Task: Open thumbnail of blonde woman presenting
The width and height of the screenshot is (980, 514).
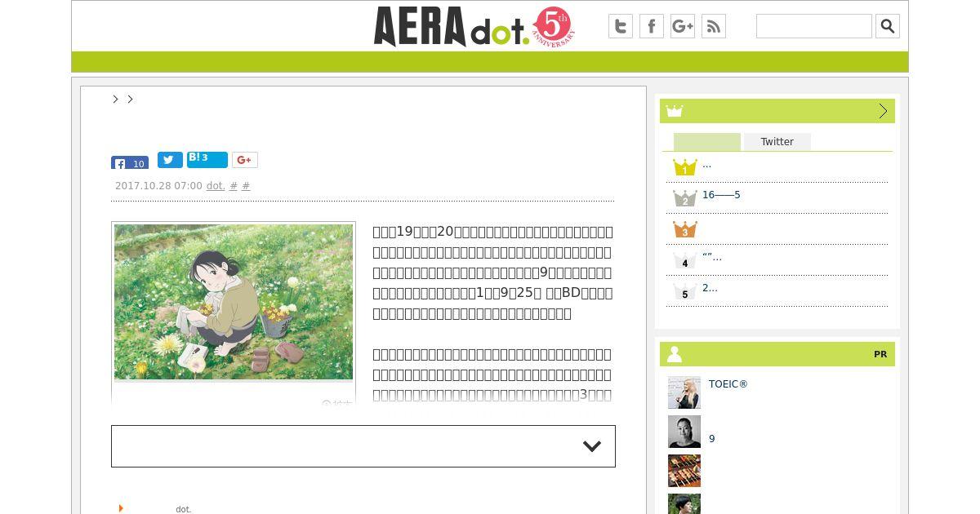Action: point(684,392)
